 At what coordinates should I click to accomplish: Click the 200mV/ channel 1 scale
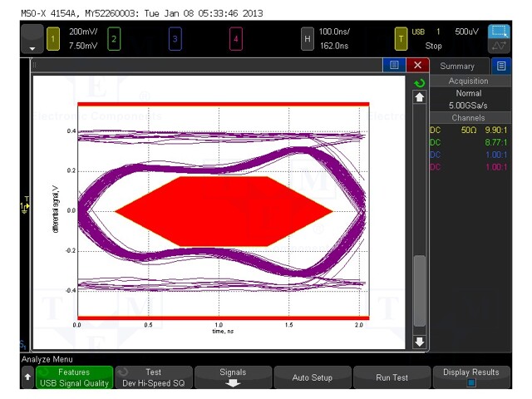click(x=83, y=32)
